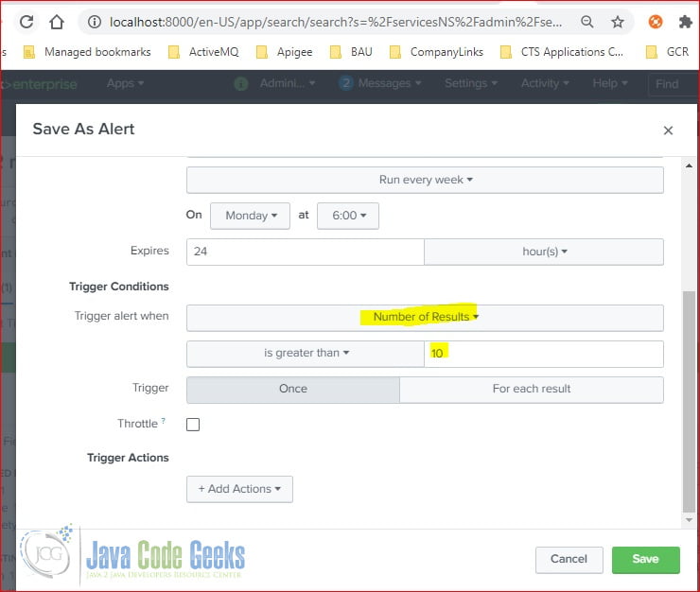700x592 pixels.
Task: Click the green Save button
Action: point(645,560)
